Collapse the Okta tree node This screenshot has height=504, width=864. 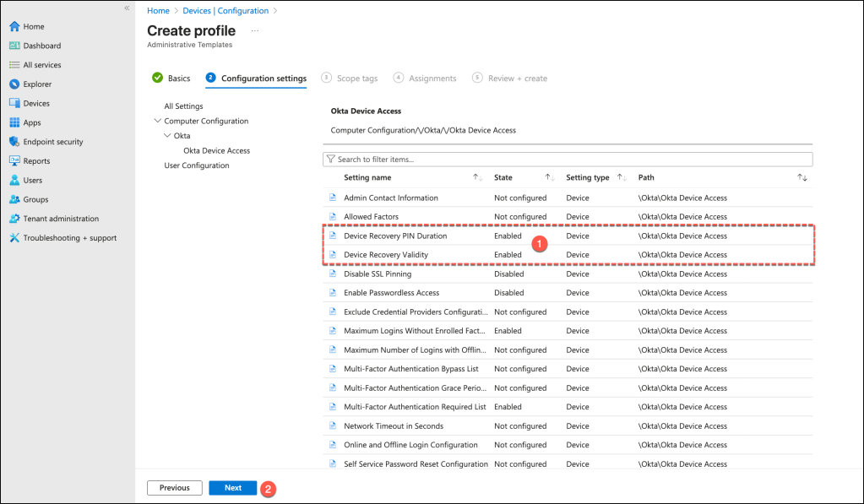click(x=167, y=136)
